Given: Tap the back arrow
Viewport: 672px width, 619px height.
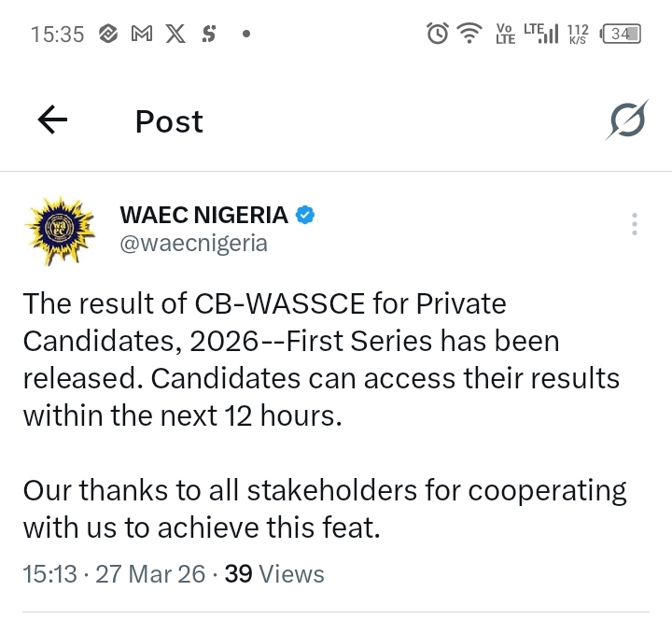Looking at the screenshot, I should 53,120.
